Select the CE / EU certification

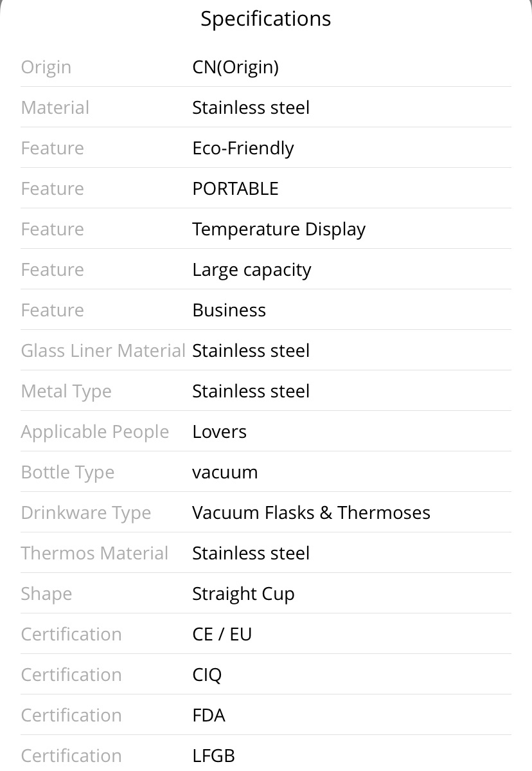(x=222, y=634)
